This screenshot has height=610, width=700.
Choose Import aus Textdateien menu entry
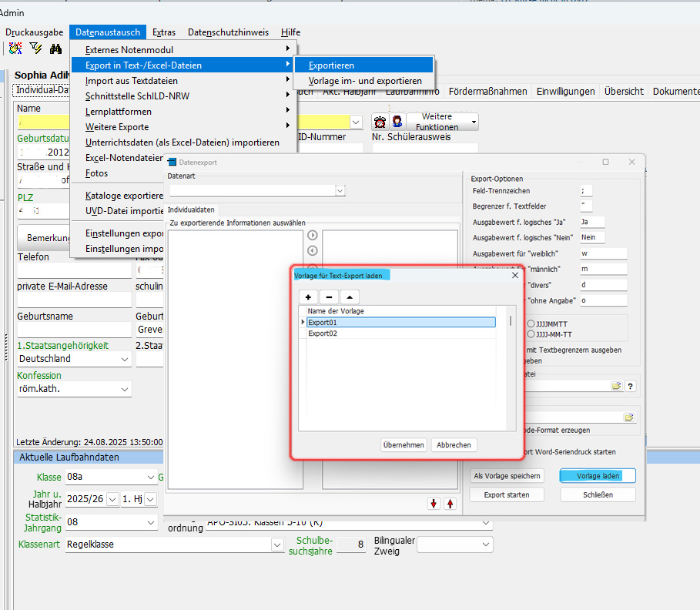(132, 81)
